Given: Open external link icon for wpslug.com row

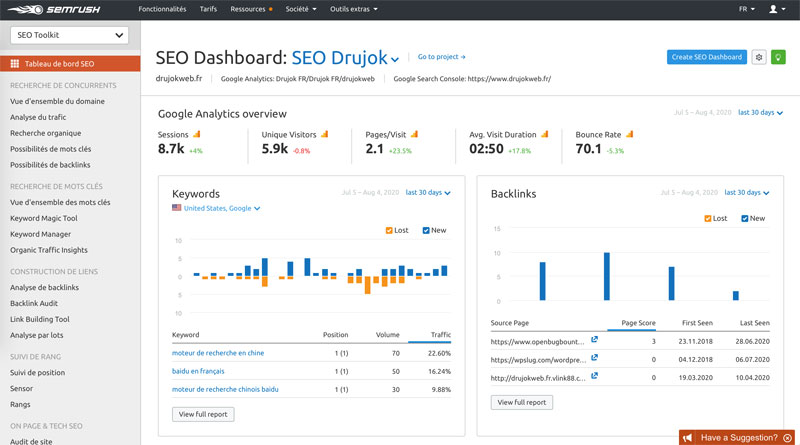Looking at the screenshot, I should [x=594, y=358].
